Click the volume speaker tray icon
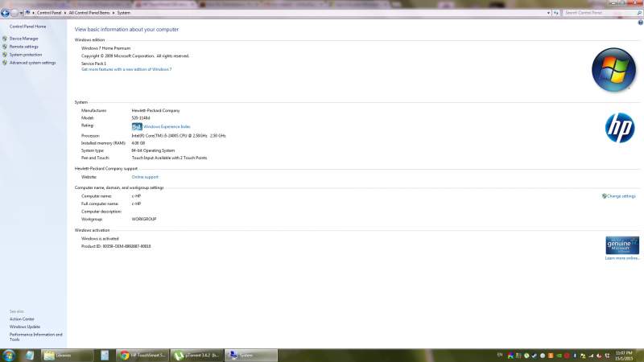Viewport: 644px width, 362px height. coord(599,356)
